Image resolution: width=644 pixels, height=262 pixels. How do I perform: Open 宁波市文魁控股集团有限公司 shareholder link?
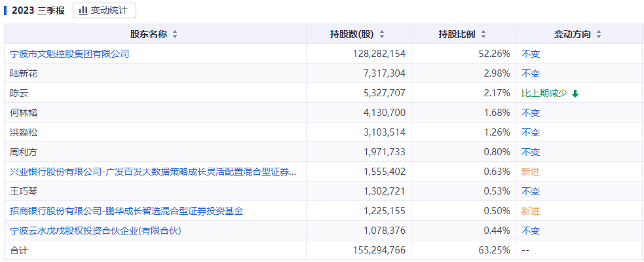click(69, 54)
